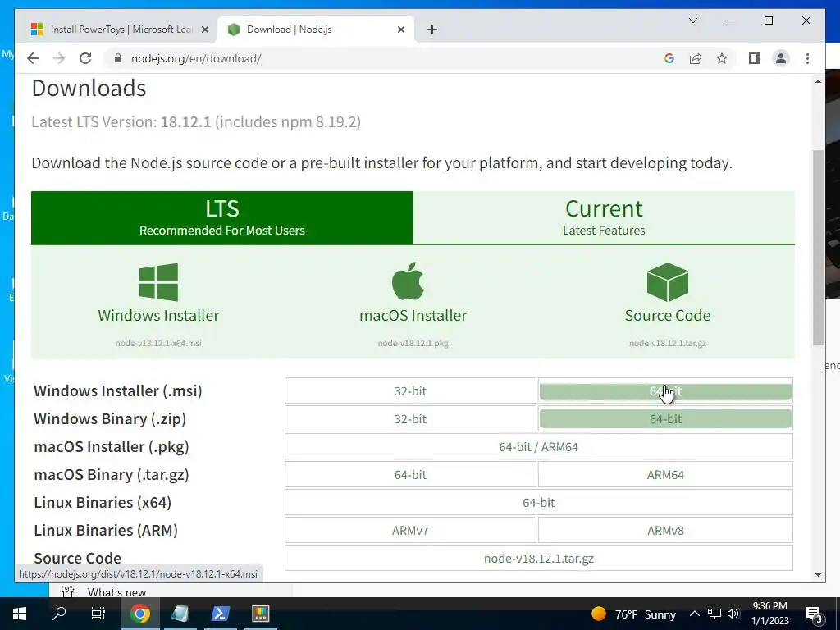The width and height of the screenshot is (840, 630).
Task: Download Linux Binaries x64 64-bit
Action: coord(538,503)
